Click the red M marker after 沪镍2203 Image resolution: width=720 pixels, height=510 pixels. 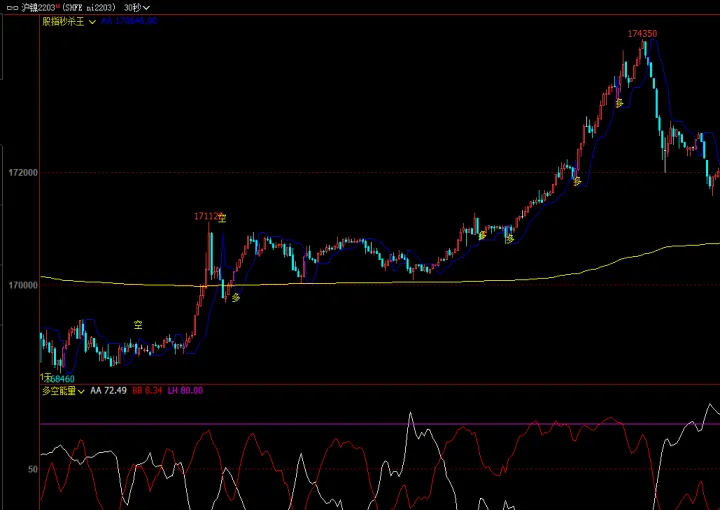point(58,6)
